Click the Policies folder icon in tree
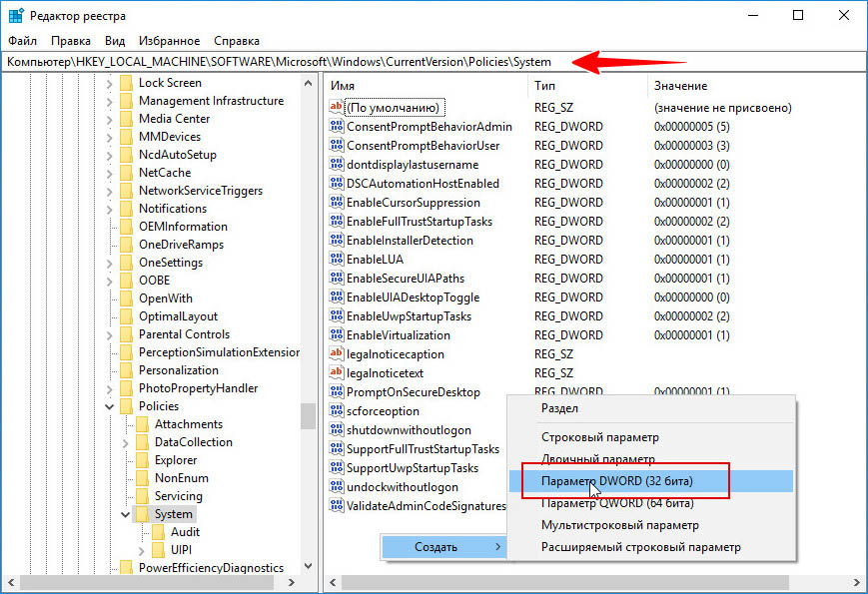The height and width of the screenshot is (594, 868). [x=127, y=406]
